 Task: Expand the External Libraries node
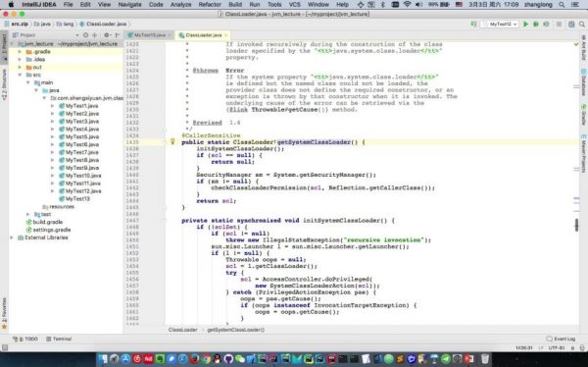[12, 237]
